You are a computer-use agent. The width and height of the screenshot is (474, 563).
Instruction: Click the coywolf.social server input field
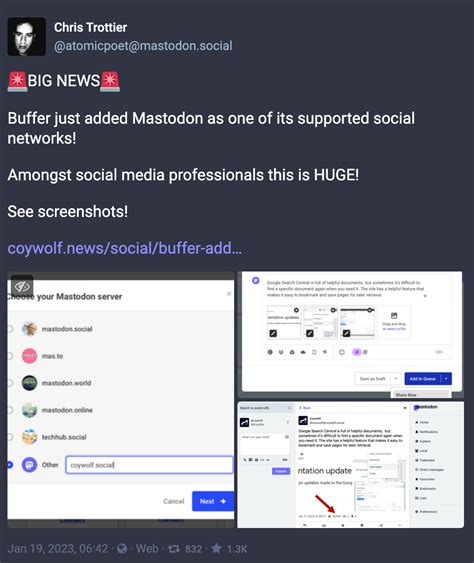tap(149, 465)
